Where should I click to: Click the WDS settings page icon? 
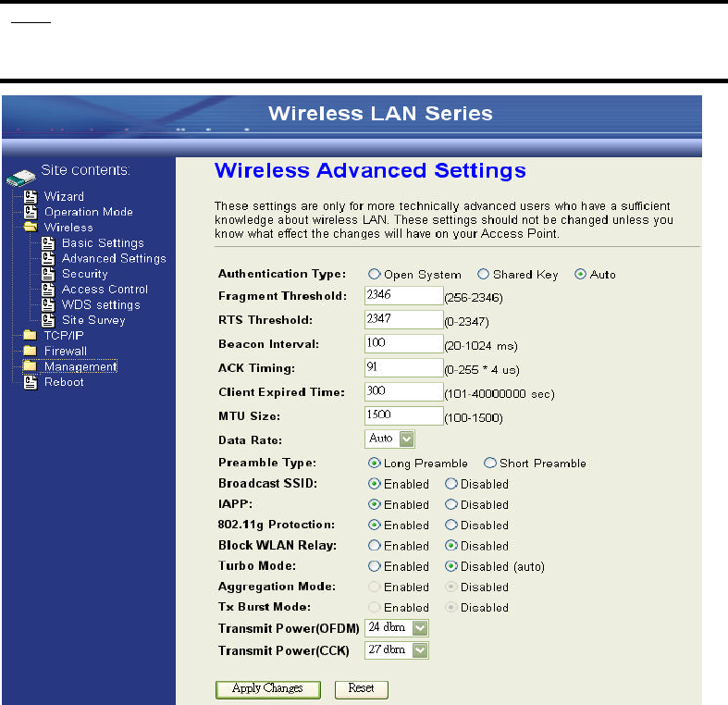[x=48, y=305]
